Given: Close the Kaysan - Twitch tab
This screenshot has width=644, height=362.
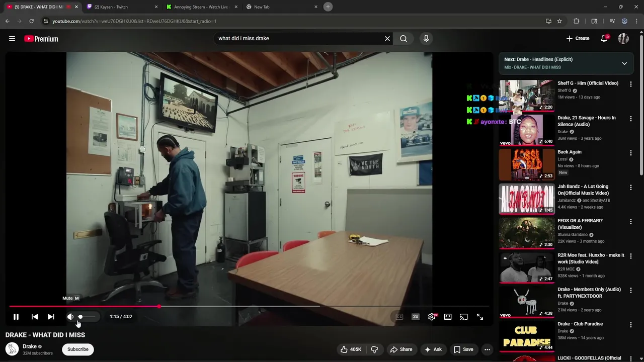Looking at the screenshot, I should 156,7.
